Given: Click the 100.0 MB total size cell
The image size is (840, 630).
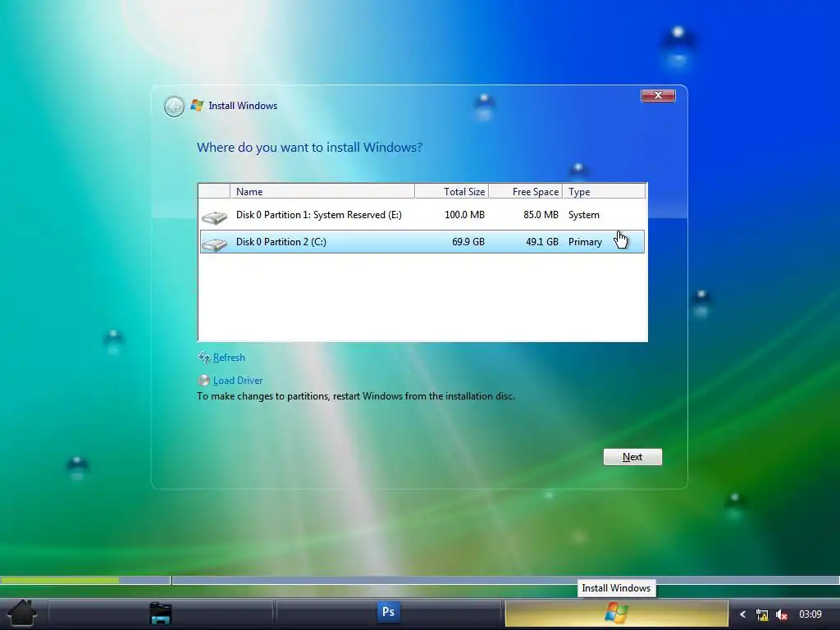Looking at the screenshot, I should point(464,215).
